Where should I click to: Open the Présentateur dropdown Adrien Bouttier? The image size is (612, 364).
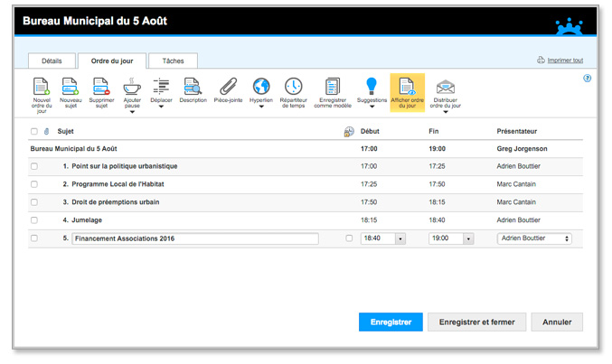[534, 238]
